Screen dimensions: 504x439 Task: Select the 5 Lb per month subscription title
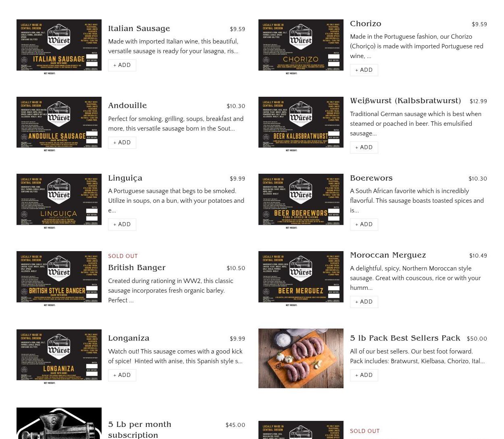tap(140, 430)
